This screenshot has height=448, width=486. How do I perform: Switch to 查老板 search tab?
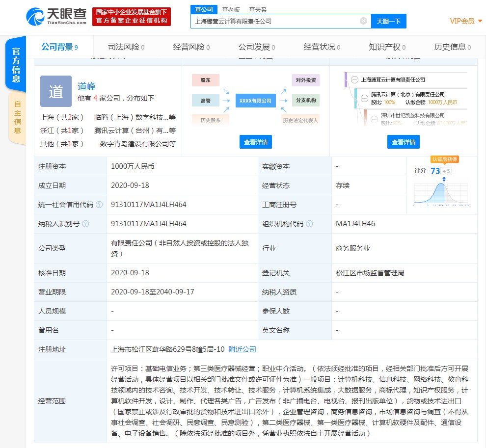point(231,10)
